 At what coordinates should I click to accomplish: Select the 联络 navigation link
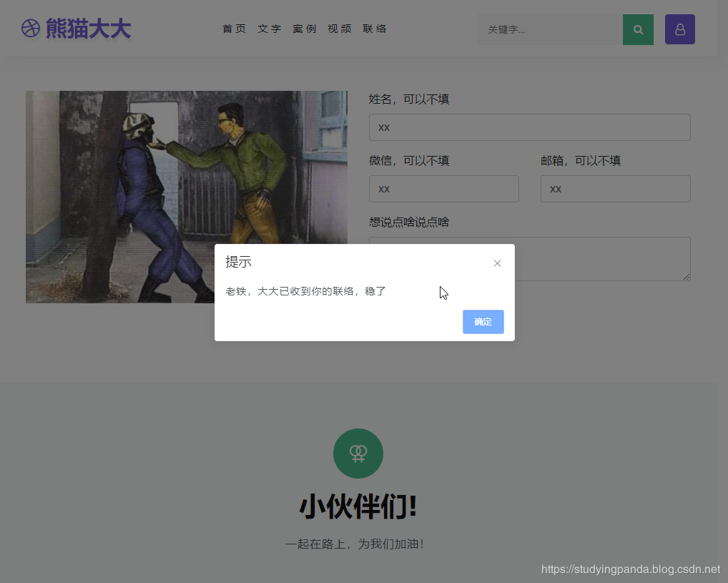[374, 29]
